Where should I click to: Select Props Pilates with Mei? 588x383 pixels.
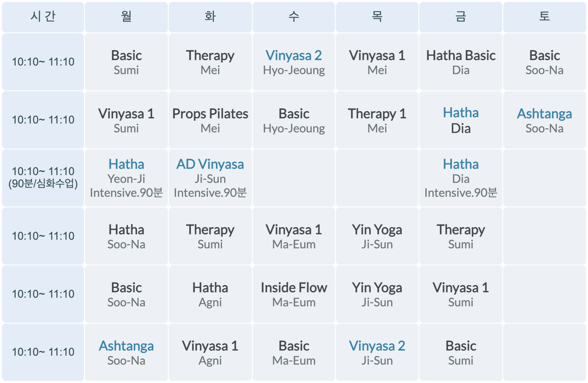tap(210, 120)
